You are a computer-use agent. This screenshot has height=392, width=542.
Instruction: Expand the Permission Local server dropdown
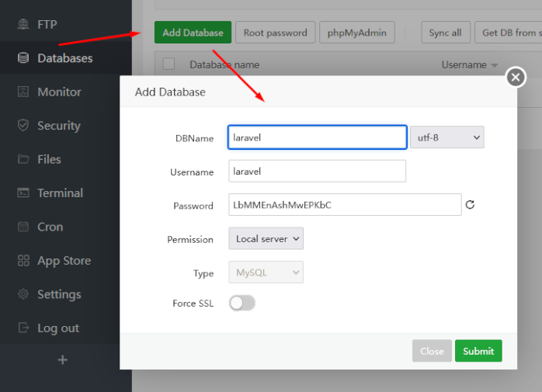pyautogui.click(x=266, y=239)
